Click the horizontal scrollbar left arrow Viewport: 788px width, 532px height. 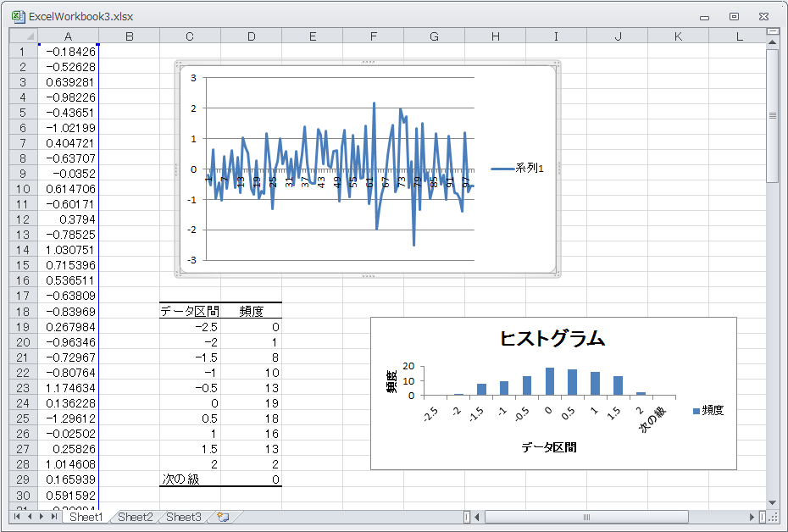coord(478,517)
